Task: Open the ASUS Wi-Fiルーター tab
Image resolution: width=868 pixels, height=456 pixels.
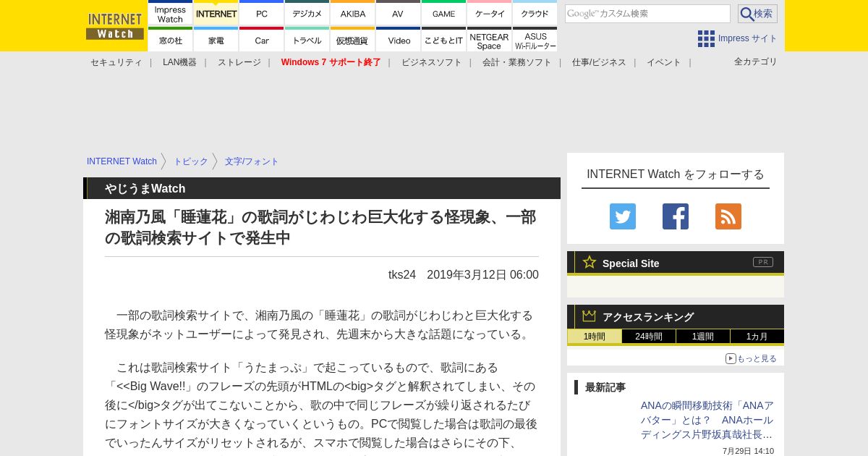Action: click(535, 40)
